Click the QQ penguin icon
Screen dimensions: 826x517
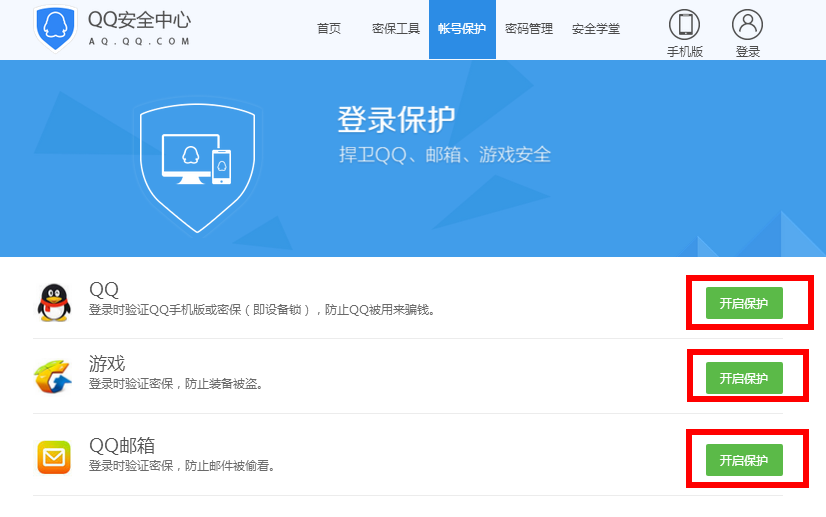tap(54, 303)
